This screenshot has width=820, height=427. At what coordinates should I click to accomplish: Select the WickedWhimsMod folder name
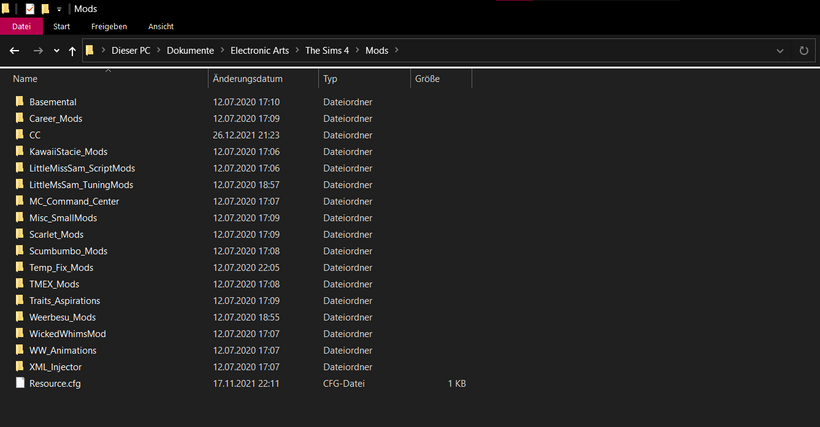click(67, 333)
